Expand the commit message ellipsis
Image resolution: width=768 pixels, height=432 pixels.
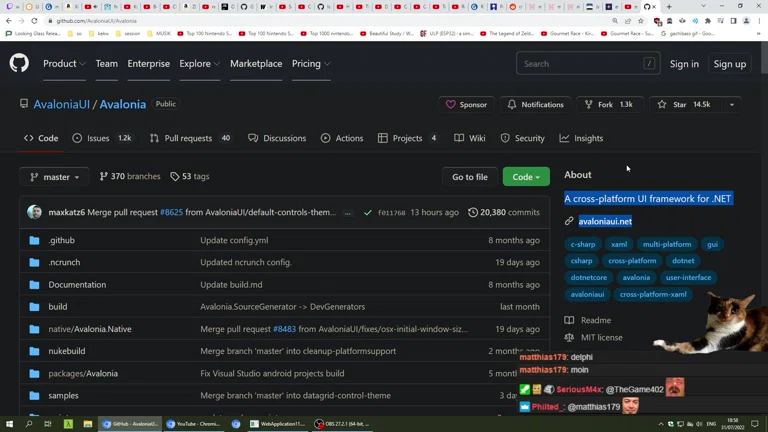(x=348, y=213)
